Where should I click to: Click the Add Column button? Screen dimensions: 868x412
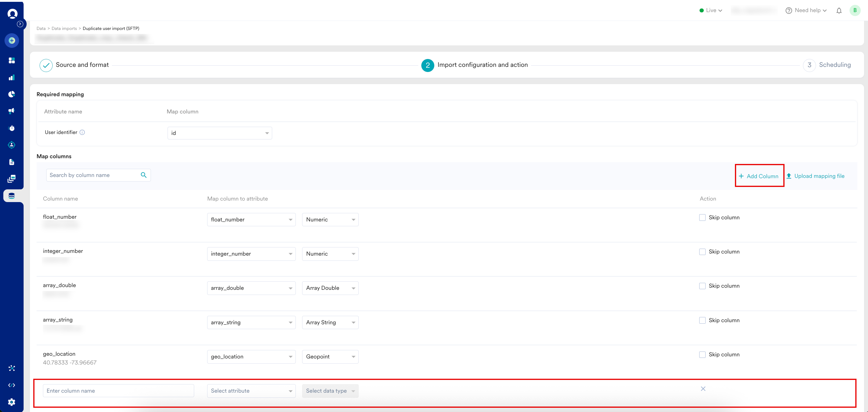click(x=759, y=176)
